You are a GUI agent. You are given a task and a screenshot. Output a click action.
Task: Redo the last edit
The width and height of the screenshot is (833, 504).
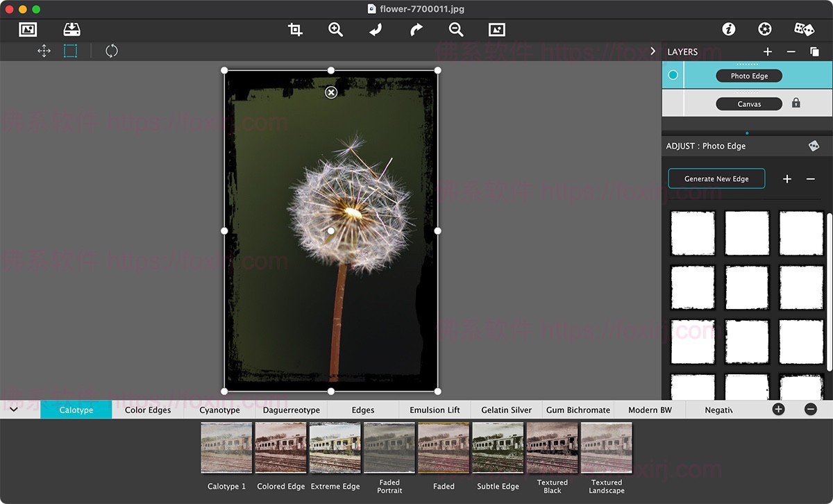[414, 29]
